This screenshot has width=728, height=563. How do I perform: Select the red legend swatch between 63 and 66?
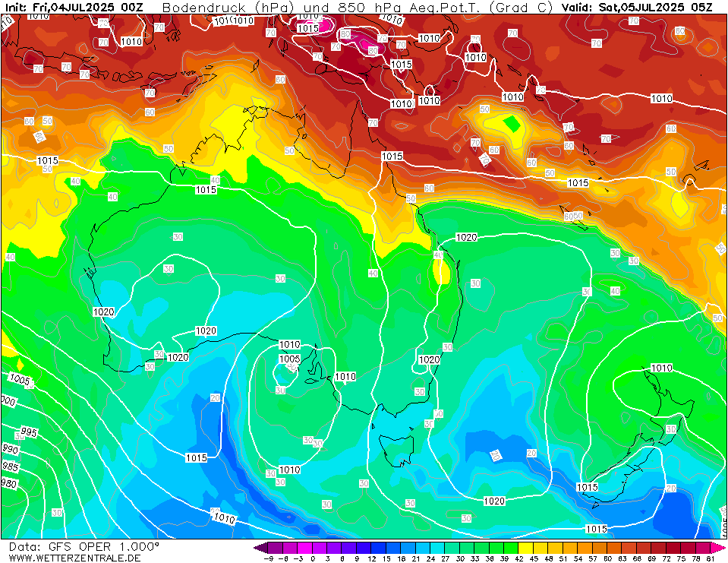629,547
